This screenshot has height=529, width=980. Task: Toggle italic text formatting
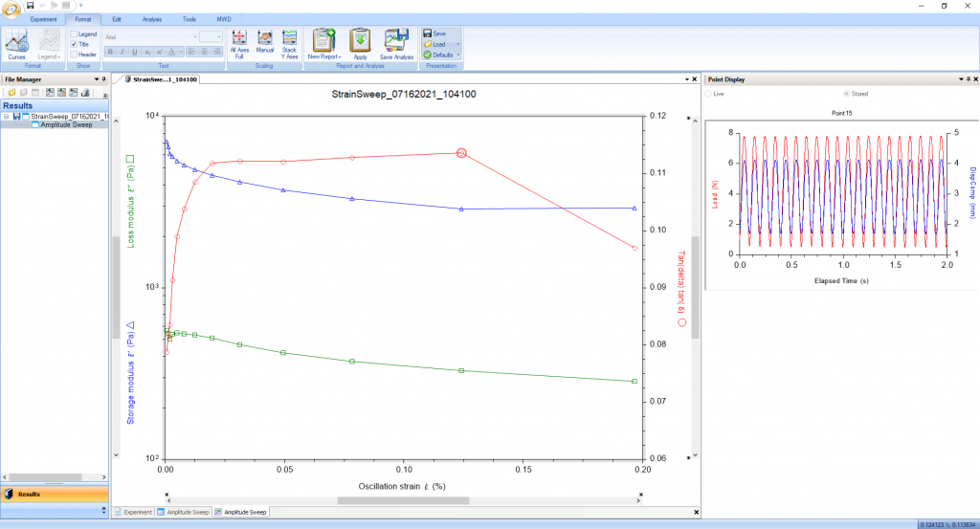[x=122, y=52]
